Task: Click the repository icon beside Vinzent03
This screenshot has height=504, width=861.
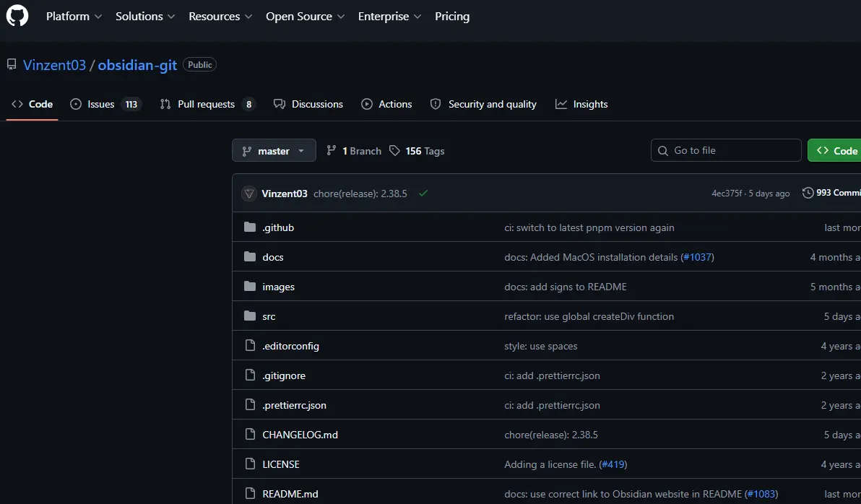Action: (12, 65)
